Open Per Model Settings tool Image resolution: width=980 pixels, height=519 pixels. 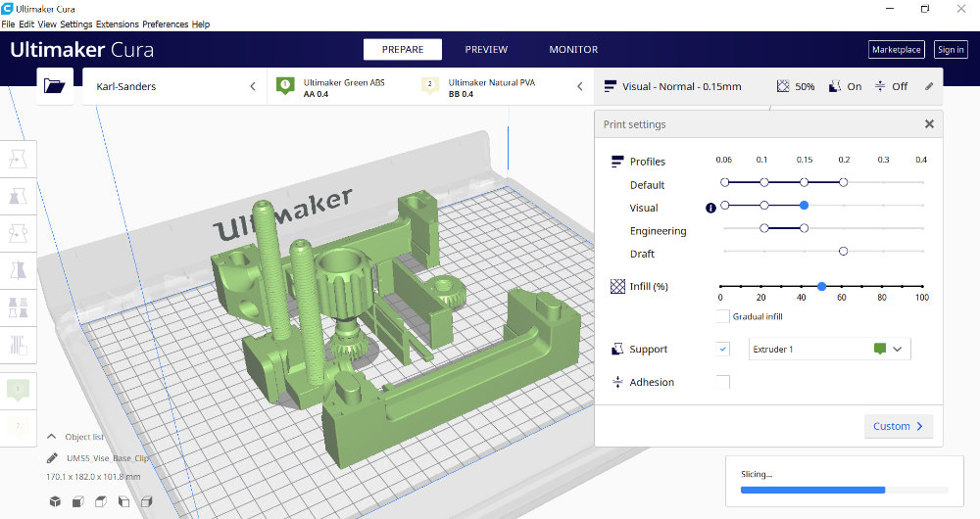(x=18, y=307)
